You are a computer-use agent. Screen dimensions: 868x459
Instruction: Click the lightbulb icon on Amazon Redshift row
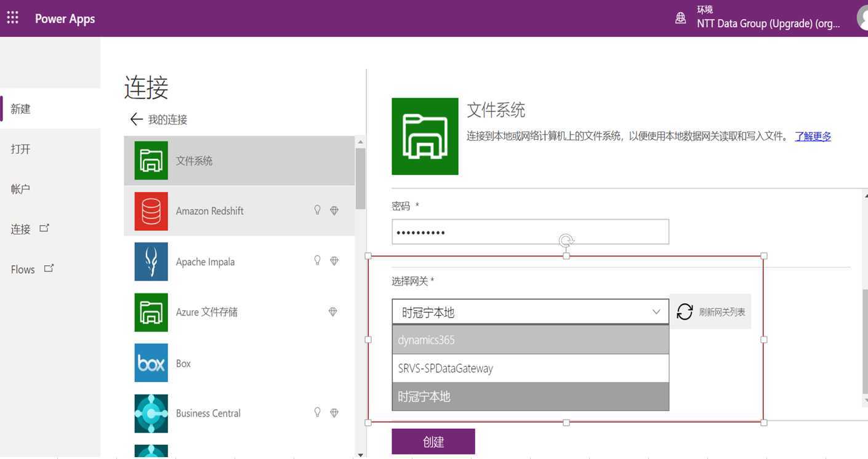click(x=318, y=210)
